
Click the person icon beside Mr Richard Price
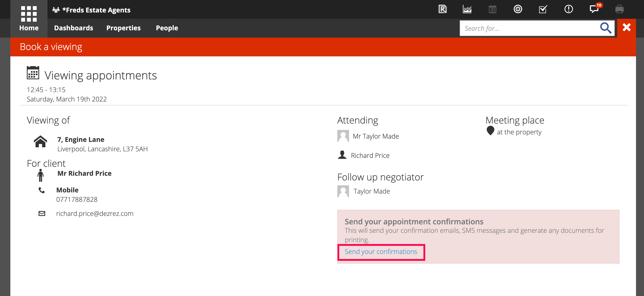pyautogui.click(x=40, y=175)
